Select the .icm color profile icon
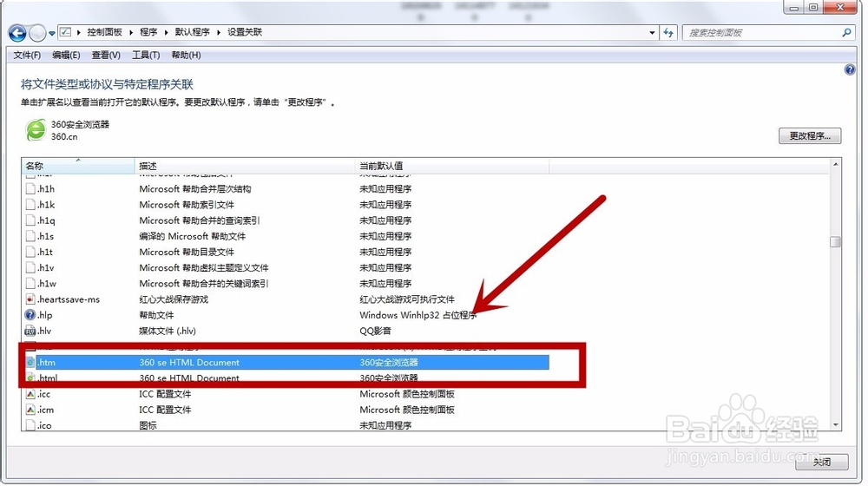Image resolution: width=868 pixels, height=486 pixels. click(x=30, y=410)
